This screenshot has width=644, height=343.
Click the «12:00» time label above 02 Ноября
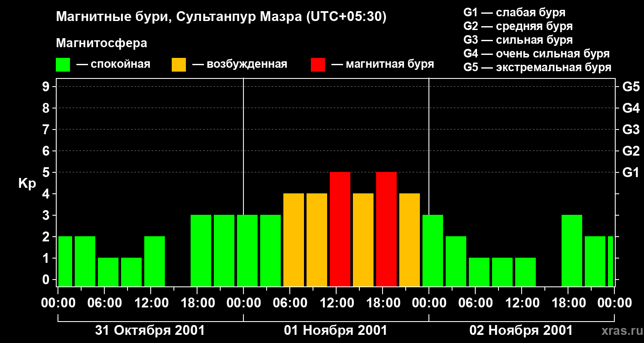coord(522,303)
